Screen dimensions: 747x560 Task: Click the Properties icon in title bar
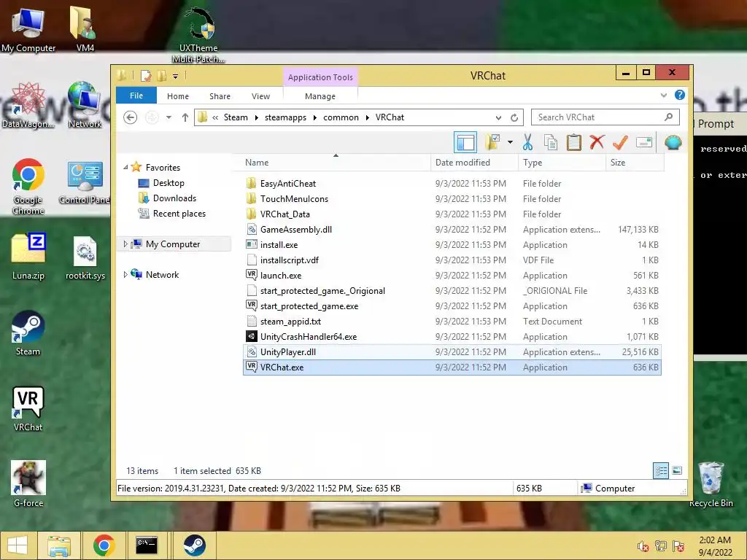tap(146, 76)
